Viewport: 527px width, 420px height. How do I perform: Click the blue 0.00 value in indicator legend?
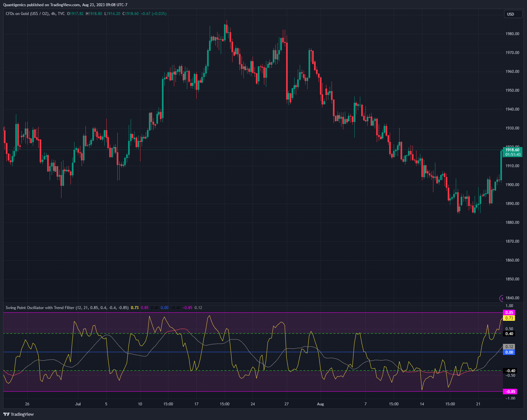[x=165, y=308]
